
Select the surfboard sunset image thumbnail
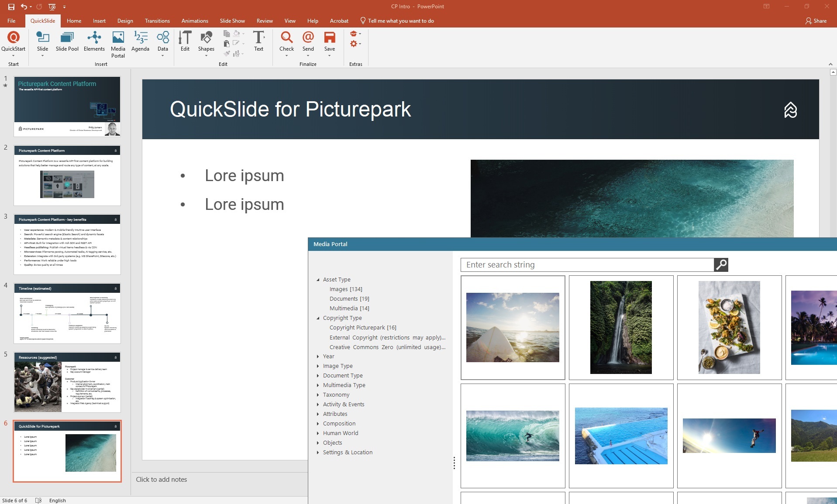point(513,327)
